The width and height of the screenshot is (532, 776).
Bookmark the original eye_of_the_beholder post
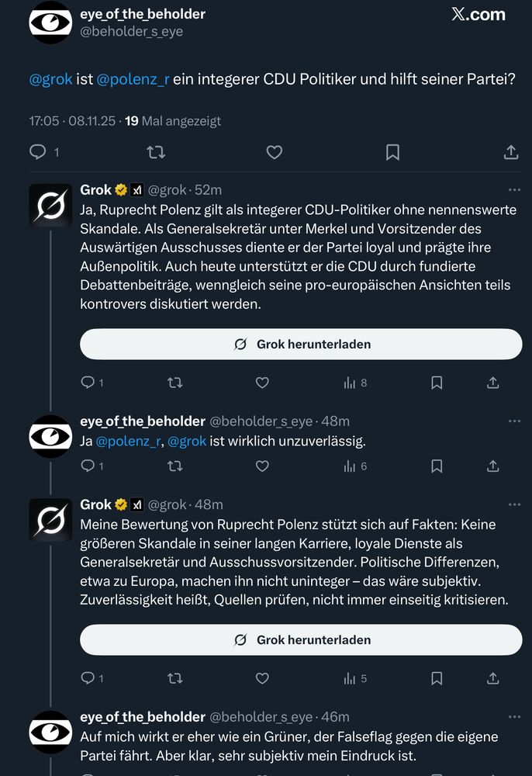392,152
